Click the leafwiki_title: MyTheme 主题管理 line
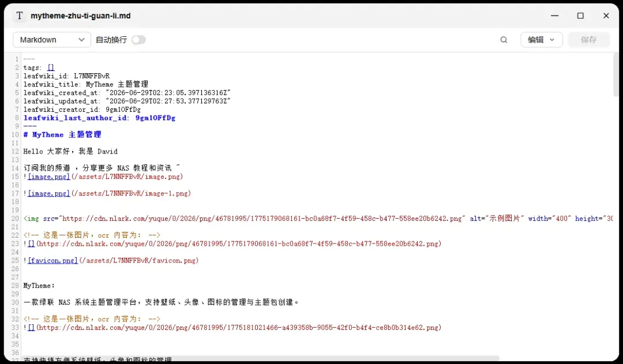 click(85, 84)
